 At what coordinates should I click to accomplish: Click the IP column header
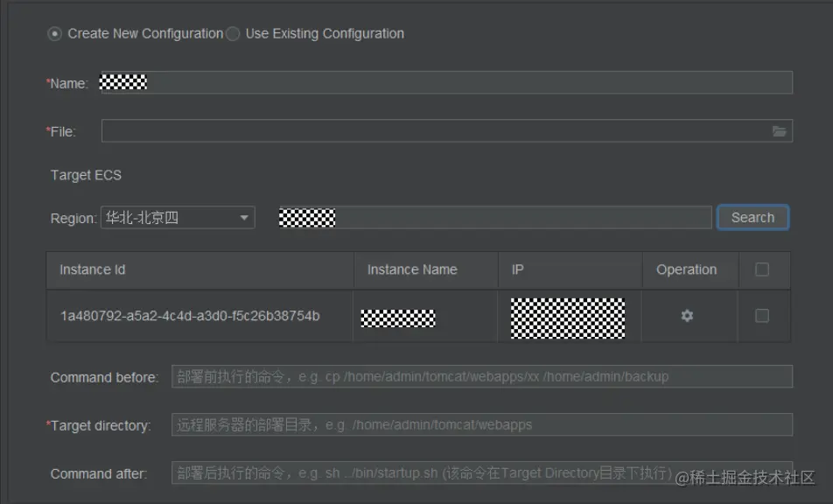[x=570, y=270]
